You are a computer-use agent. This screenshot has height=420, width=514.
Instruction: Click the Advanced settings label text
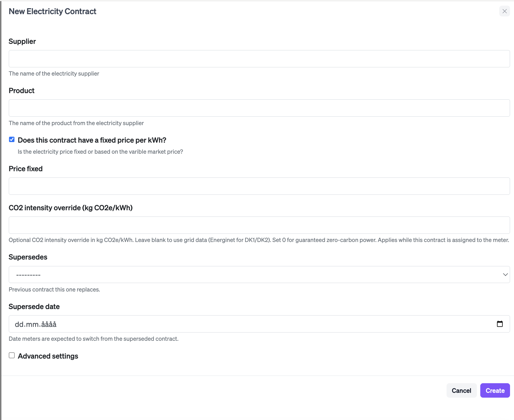tap(48, 356)
